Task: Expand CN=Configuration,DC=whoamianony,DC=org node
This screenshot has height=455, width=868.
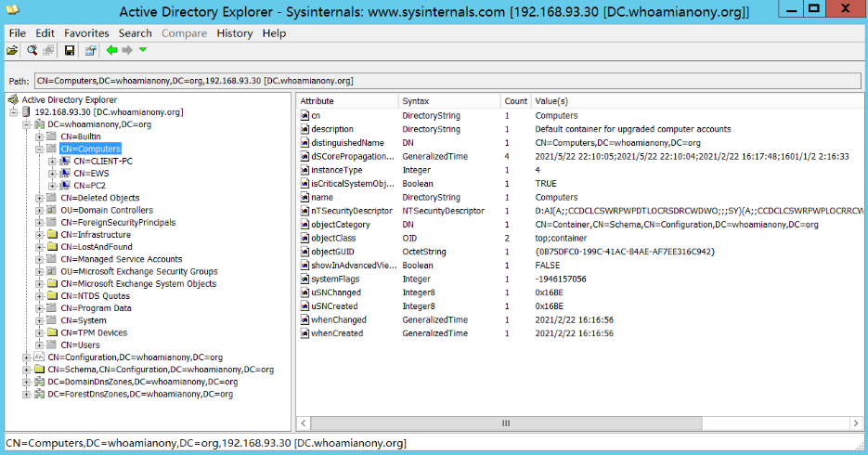Action: pos(27,357)
